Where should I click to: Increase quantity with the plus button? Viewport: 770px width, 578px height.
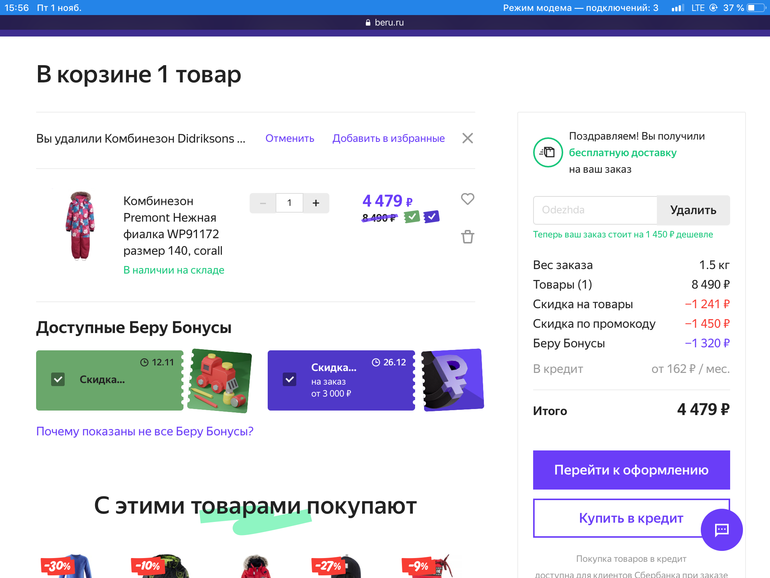(x=316, y=203)
